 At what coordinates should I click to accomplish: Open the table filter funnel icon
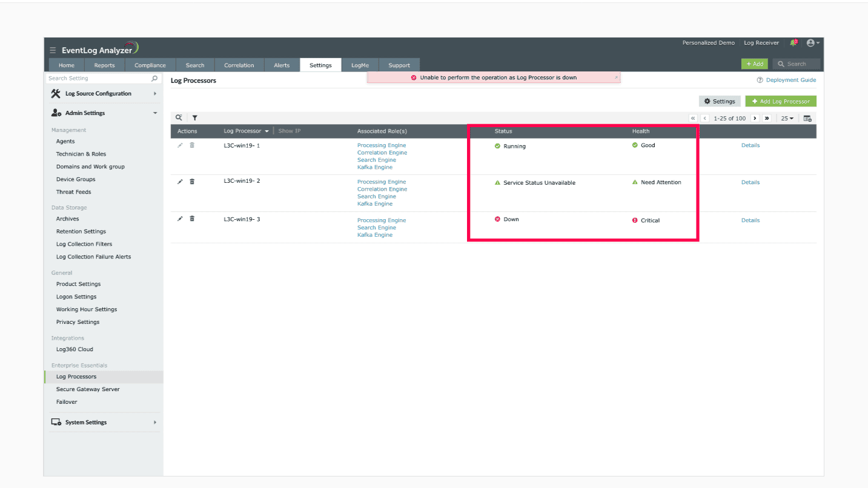[195, 118]
